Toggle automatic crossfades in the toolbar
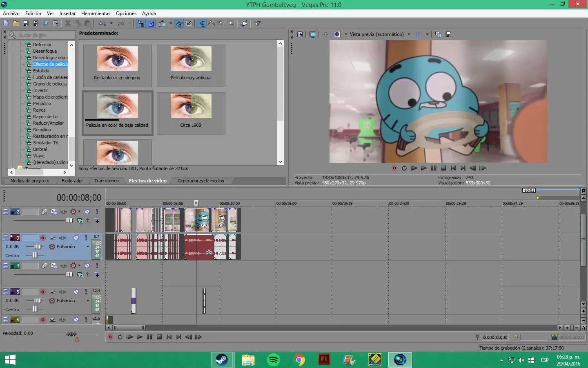This screenshot has width=588, height=368. pos(151,23)
